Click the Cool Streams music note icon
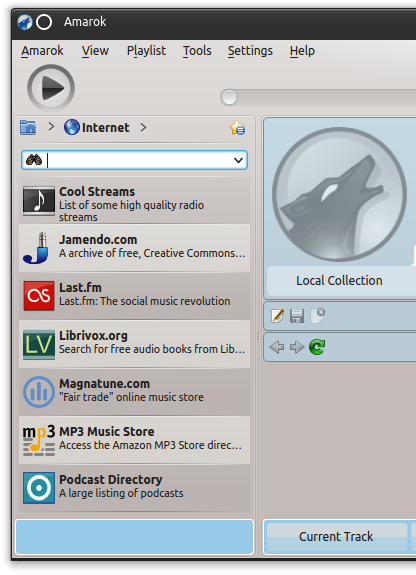 click(x=39, y=201)
